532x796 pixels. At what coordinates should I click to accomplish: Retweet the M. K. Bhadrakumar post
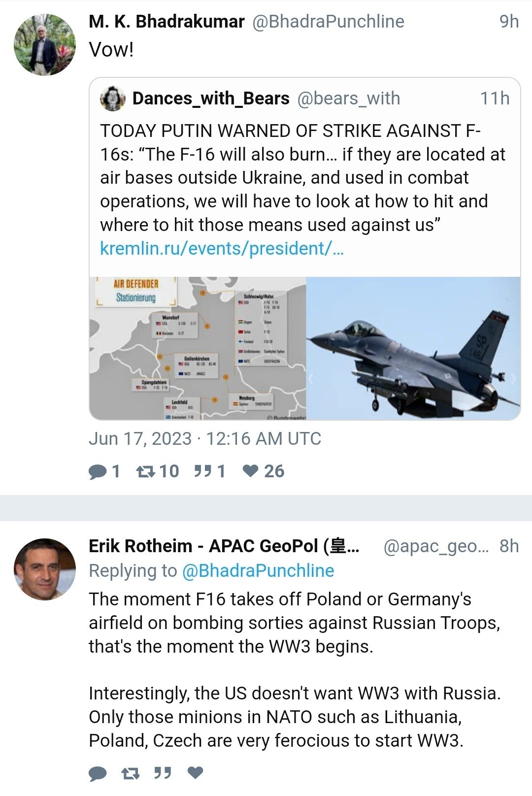click(x=145, y=472)
